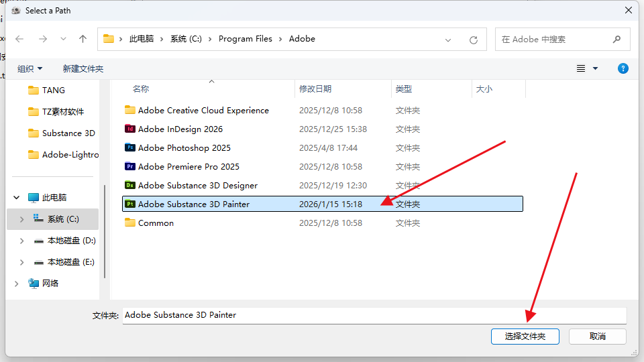This screenshot has height=362, width=644.
Task: Cancel the dialog with 取消
Action: tap(598, 337)
